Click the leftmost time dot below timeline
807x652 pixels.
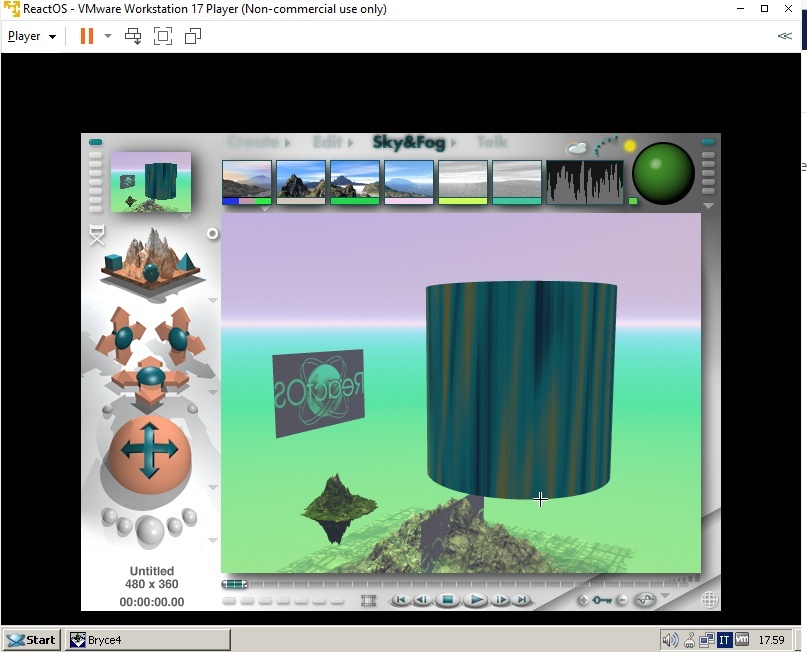pos(229,601)
